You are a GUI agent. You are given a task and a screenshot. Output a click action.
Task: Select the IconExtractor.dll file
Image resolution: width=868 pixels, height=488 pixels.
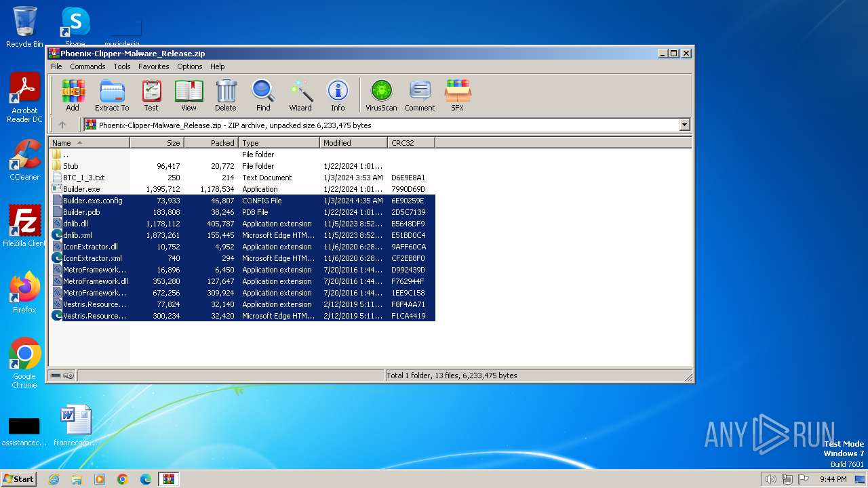pyautogui.click(x=242, y=247)
